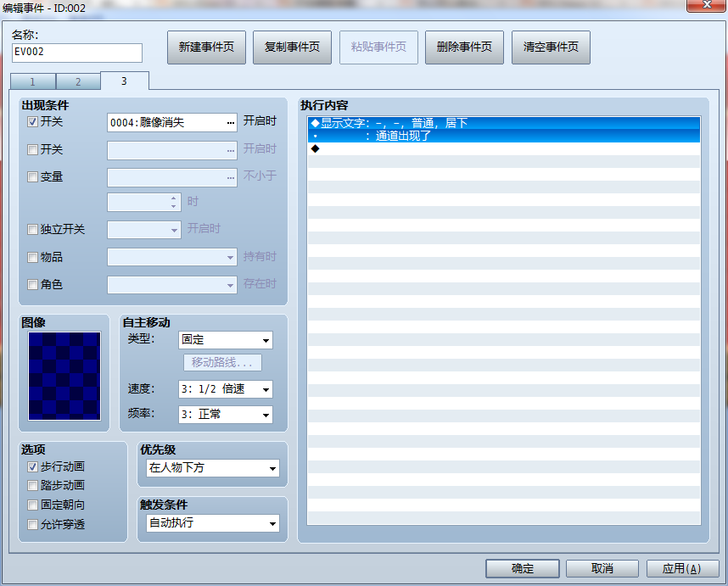728x586 pixels.
Task: Open switch picker for 0004:雕像消失
Action: tap(230, 123)
